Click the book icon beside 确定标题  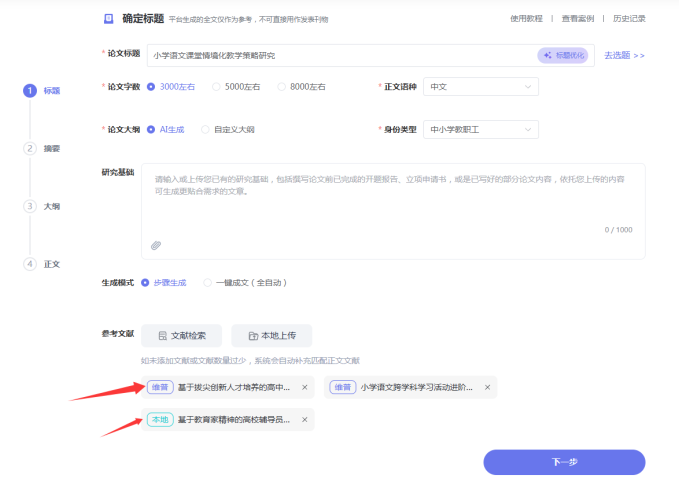(x=109, y=19)
